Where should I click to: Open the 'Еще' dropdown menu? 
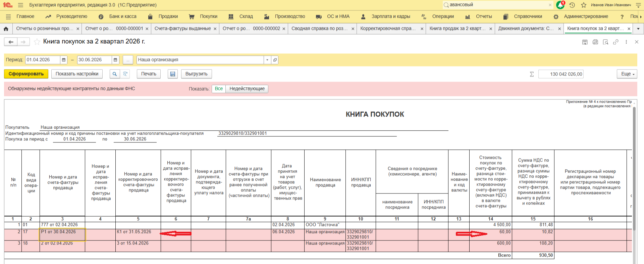(x=627, y=74)
